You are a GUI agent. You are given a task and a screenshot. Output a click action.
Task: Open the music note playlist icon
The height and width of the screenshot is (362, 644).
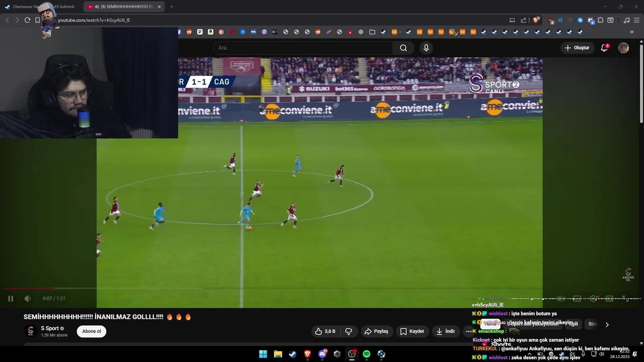coord(626,20)
